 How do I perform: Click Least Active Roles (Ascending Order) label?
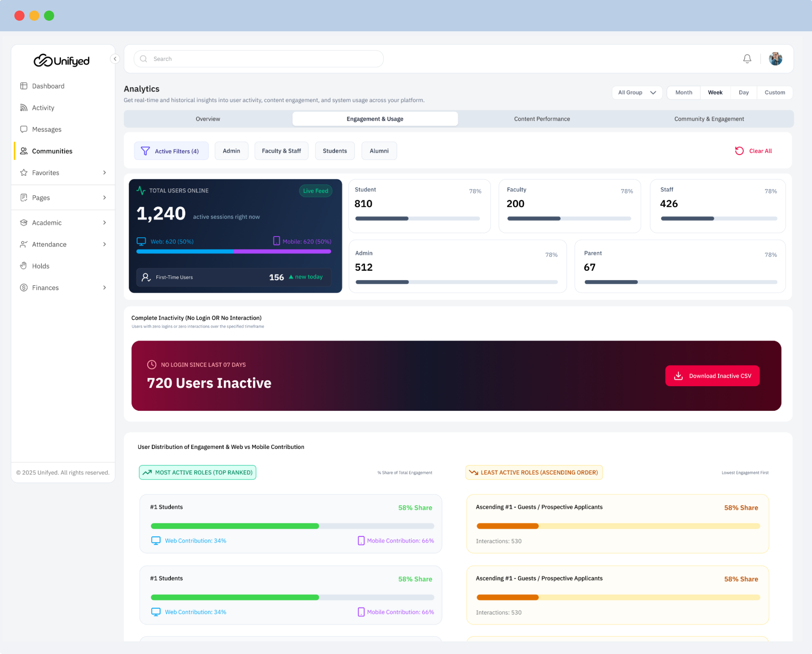click(x=534, y=473)
